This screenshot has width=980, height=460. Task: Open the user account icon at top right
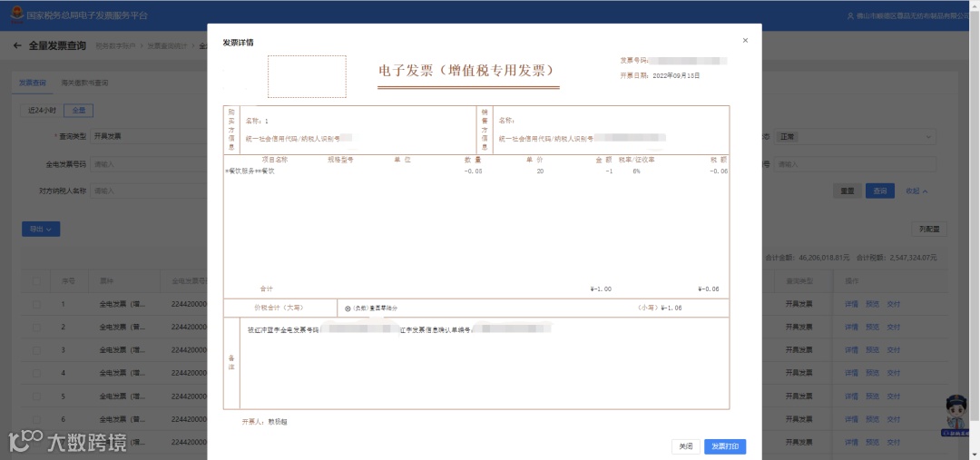849,15
